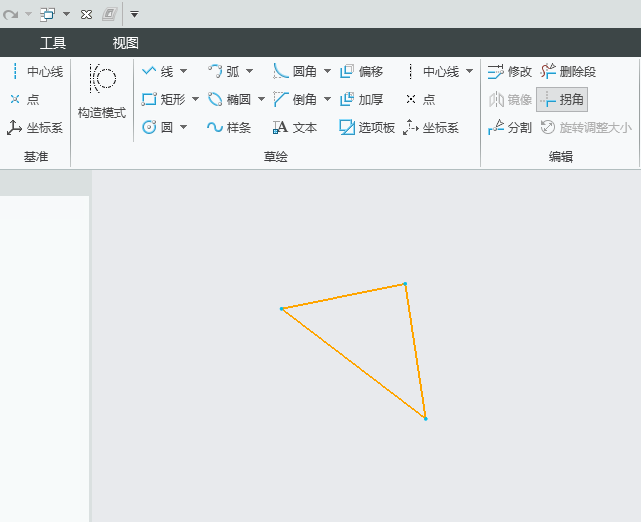Select the 加厚 thicken tool
This screenshot has height=522, width=641.
pyautogui.click(x=361, y=99)
